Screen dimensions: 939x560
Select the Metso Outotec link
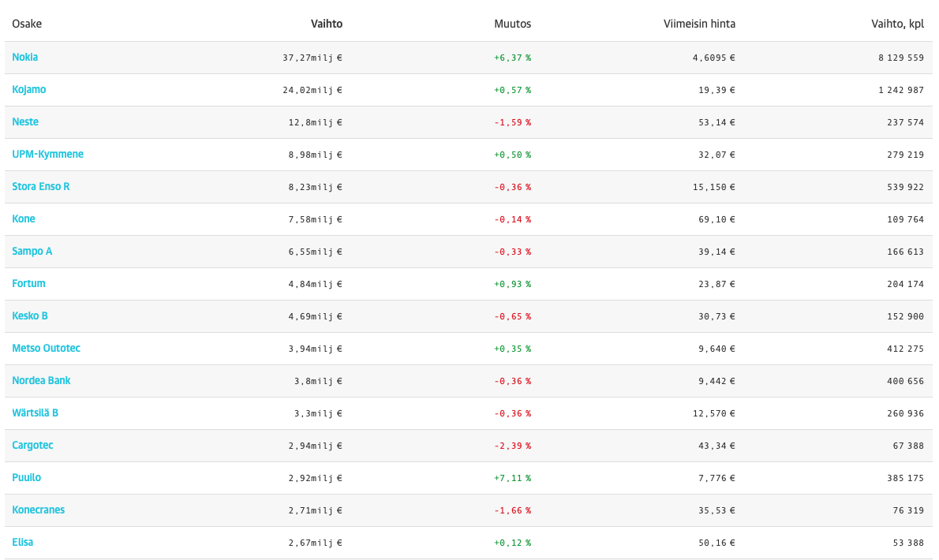coord(47,349)
